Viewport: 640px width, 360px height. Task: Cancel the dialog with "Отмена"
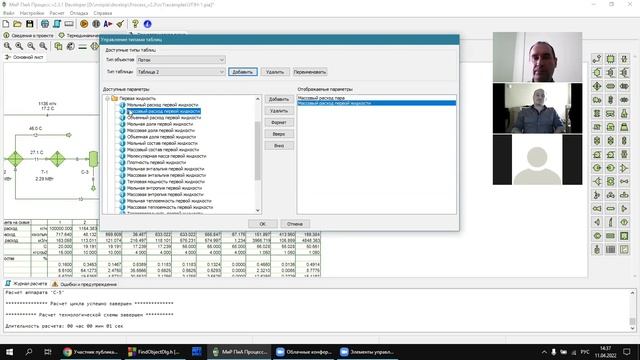pos(295,224)
